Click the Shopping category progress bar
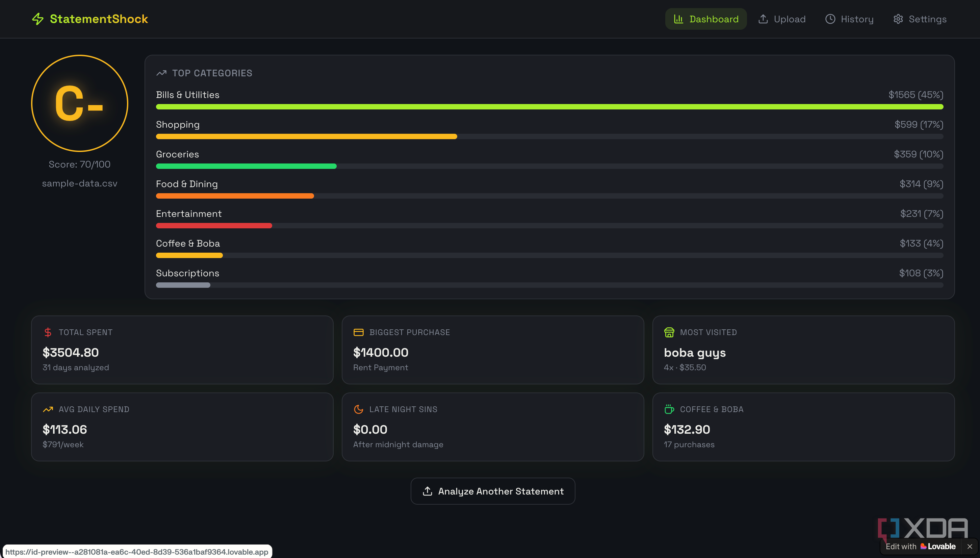980x558 pixels. point(549,136)
